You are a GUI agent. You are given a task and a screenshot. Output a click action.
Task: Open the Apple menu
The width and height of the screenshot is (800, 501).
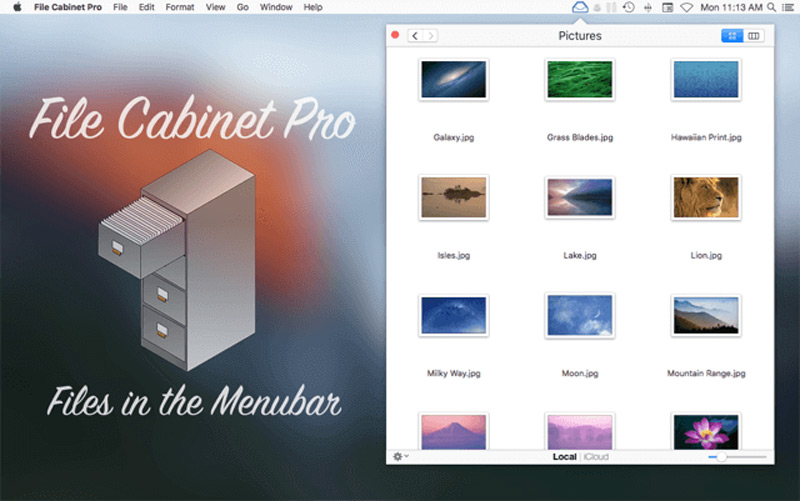click(17, 7)
